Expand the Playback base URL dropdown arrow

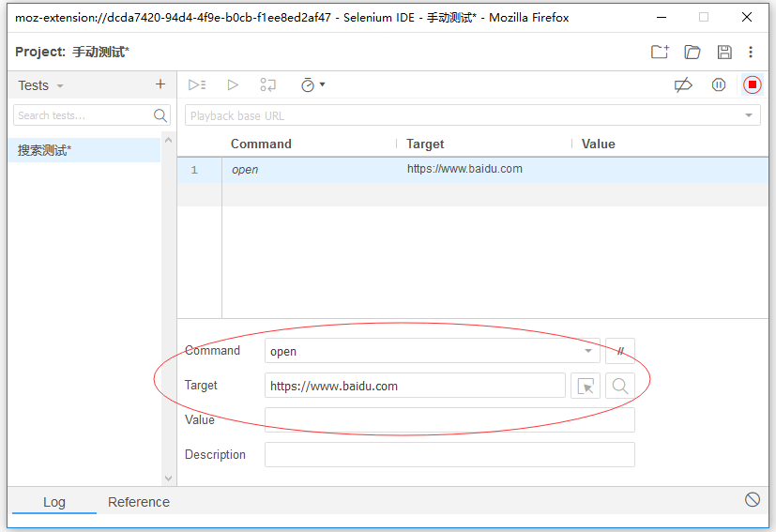point(749,115)
